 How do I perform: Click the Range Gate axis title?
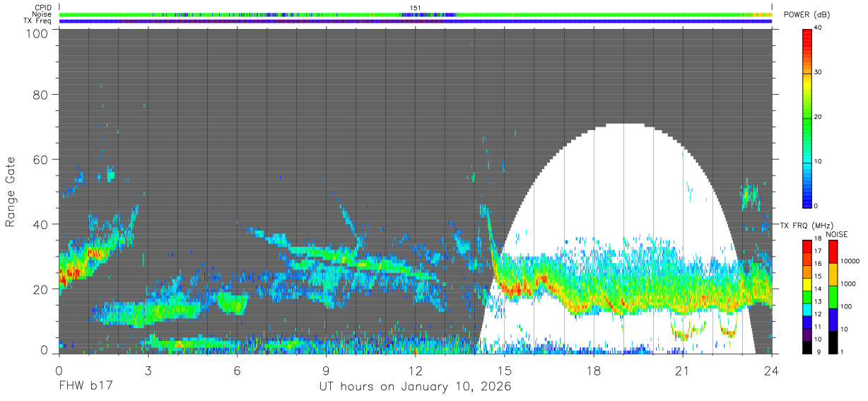pos(11,192)
